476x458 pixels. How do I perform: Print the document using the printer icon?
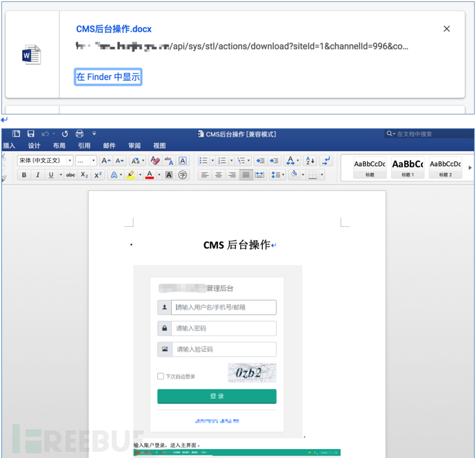(x=79, y=134)
